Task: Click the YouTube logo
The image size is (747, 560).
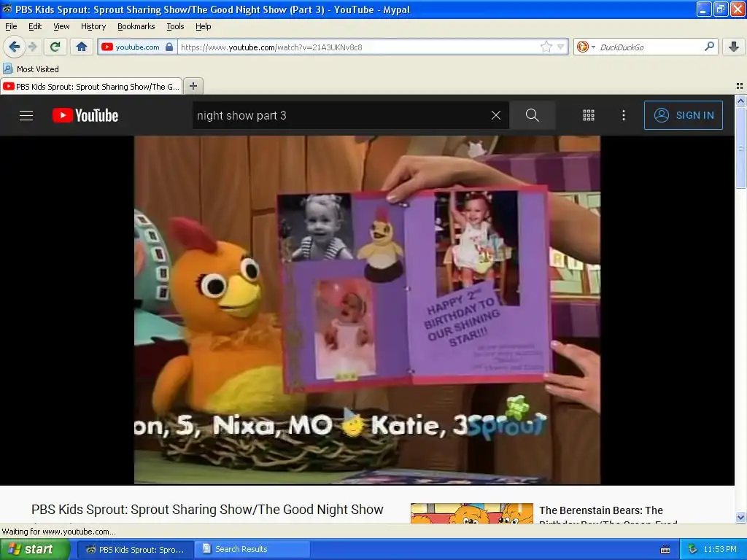Action: click(x=85, y=115)
